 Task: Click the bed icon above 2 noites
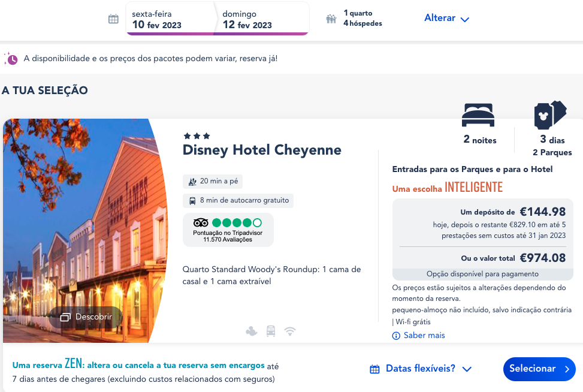[x=478, y=115]
